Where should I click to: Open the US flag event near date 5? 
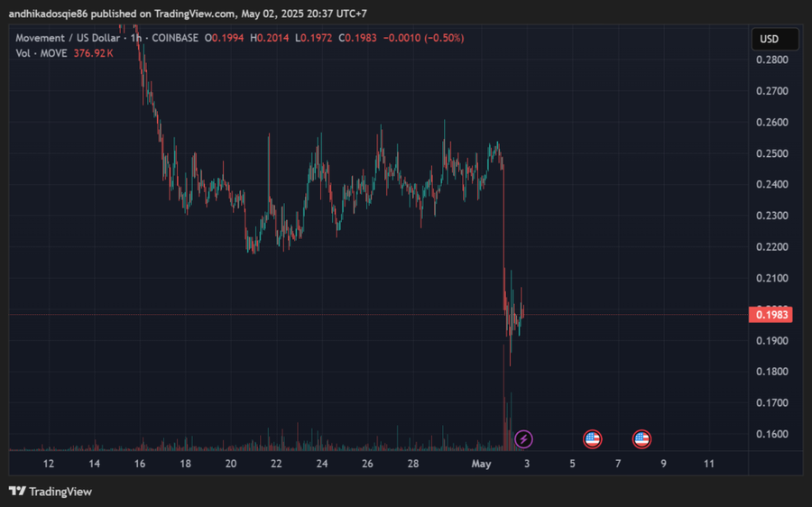pyautogui.click(x=593, y=439)
